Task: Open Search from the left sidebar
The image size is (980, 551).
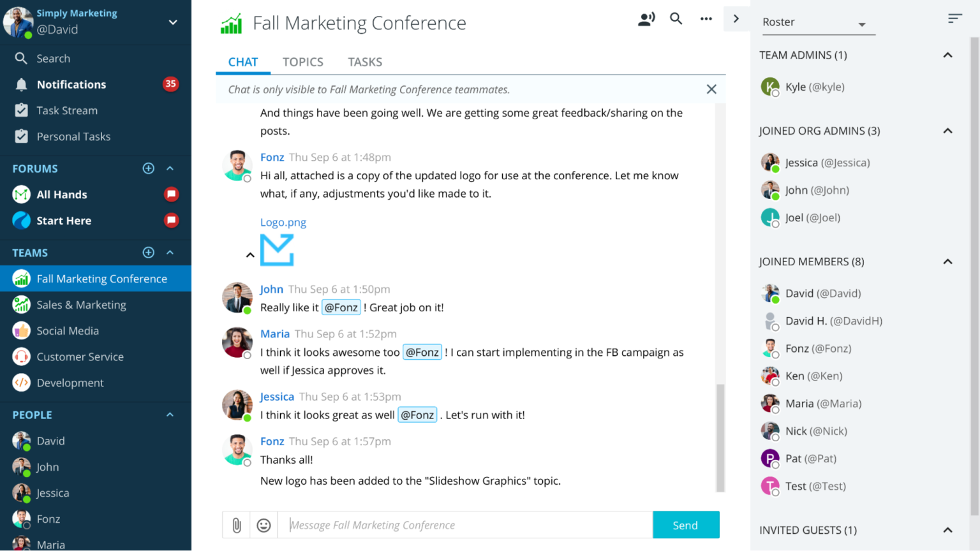Action: (52, 58)
